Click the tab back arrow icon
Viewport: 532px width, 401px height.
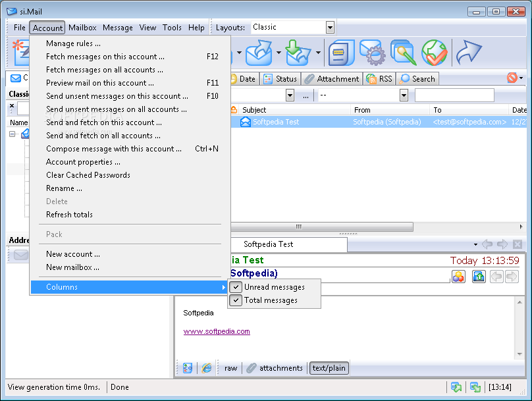pos(487,244)
